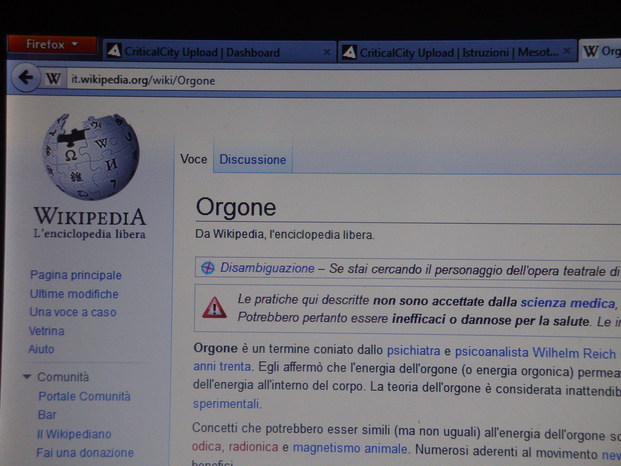The width and height of the screenshot is (621, 466).
Task: Click the browser back arrow button
Action: (26, 78)
